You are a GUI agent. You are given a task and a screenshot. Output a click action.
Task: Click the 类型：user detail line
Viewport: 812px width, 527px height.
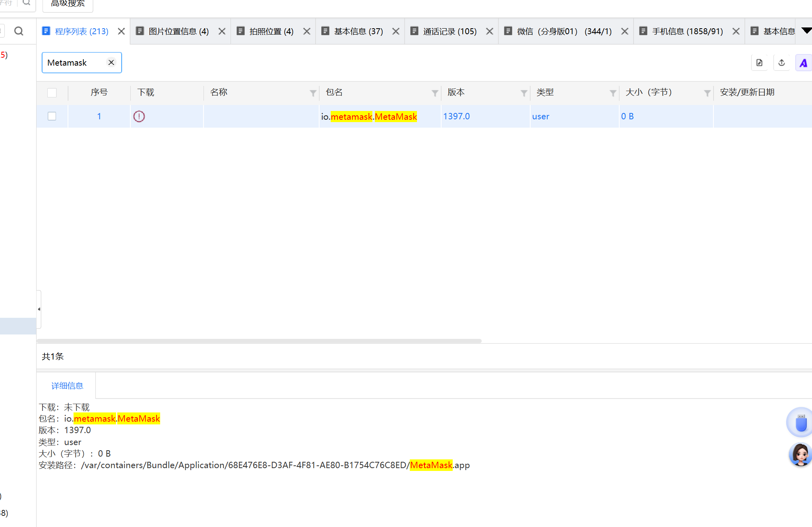(x=60, y=442)
